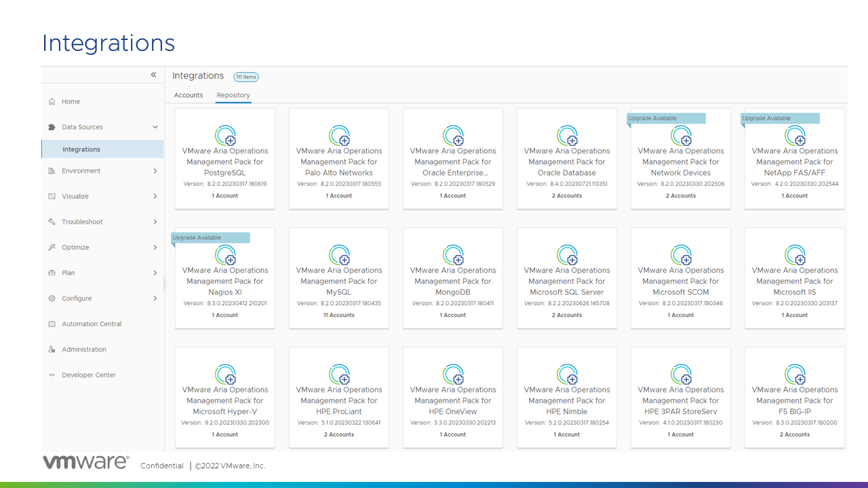Select the Repository tab
The height and width of the screenshot is (488, 868).
click(x=233, y=96)
